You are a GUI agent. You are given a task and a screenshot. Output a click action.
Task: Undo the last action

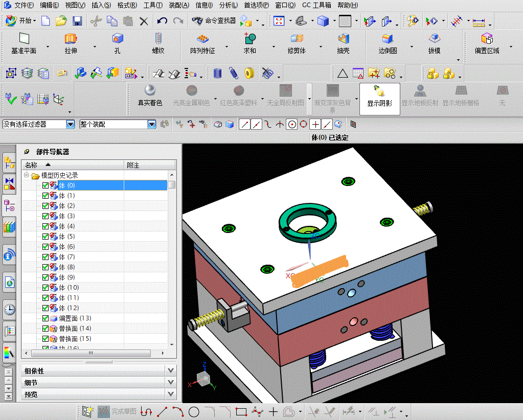(x=162, y=21)
